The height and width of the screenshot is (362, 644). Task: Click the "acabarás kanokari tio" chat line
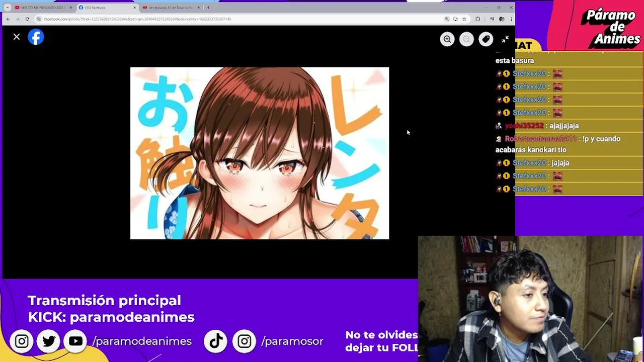click(531, 150)
